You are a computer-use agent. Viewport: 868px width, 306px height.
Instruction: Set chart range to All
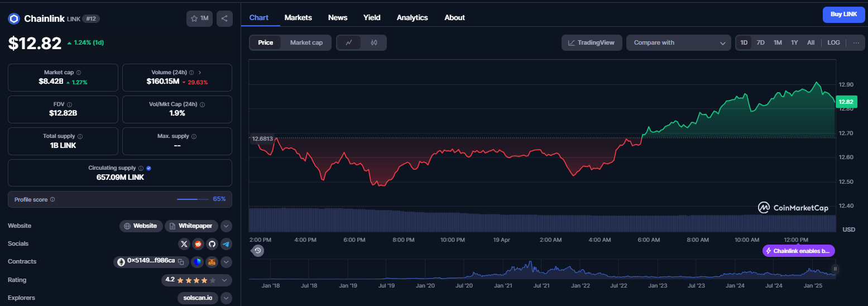(811, 42)
